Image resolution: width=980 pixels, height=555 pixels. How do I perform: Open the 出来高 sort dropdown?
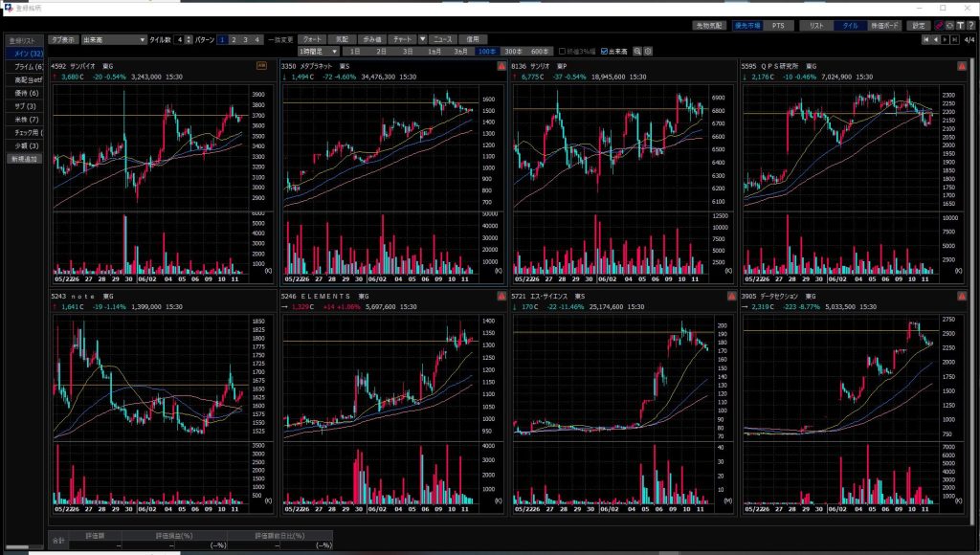113,39
